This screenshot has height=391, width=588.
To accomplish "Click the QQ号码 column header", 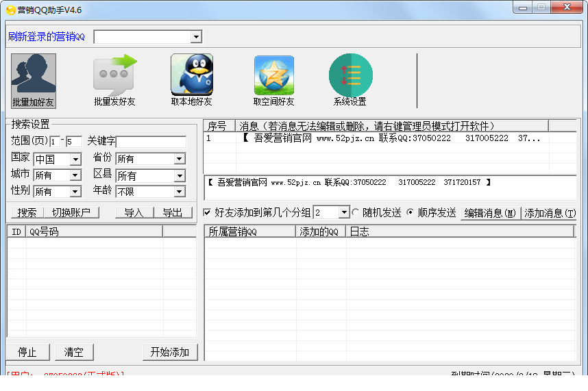I will (94, 231).
